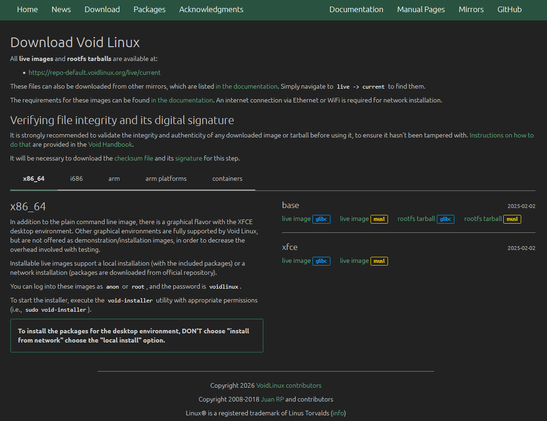Visit the VoidLinux contributors footer link

point(289,385)
